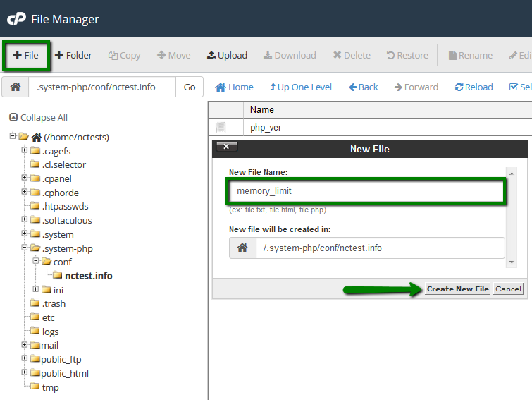532x400 pixels.
Task: Go Back to previous directory
Action: [364, 87]
